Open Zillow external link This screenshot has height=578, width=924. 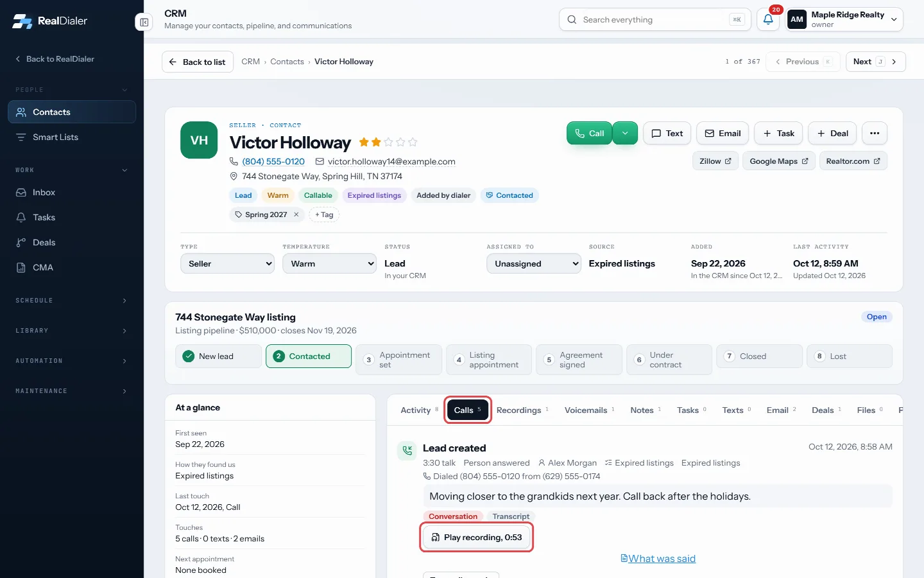pyautogui.click(x=715, y=161)
